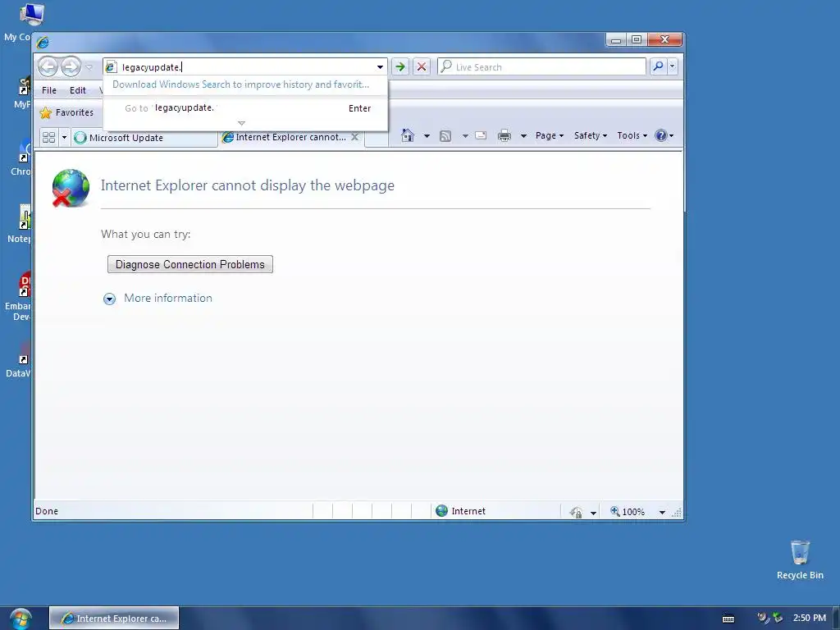Screen dimensions: 840x630
Task: Click the Internet security zone indicator
Action: (x=461, y=511)
